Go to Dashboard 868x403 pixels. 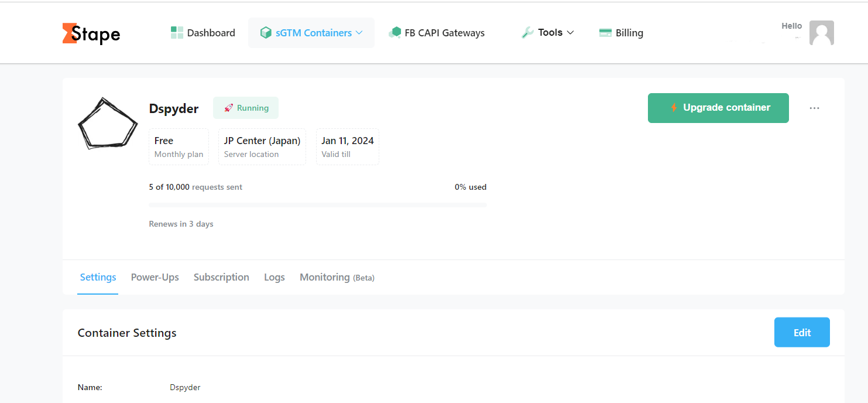[x=203, y=33]
